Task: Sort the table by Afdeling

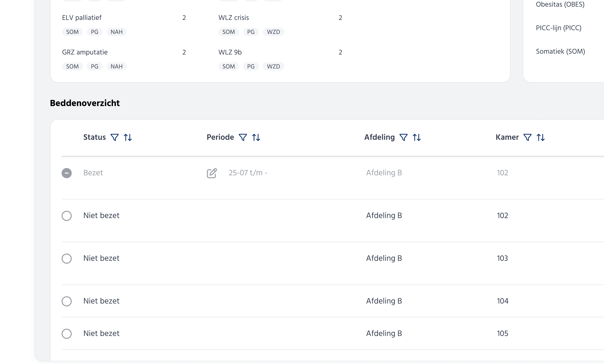Action: 417,137
